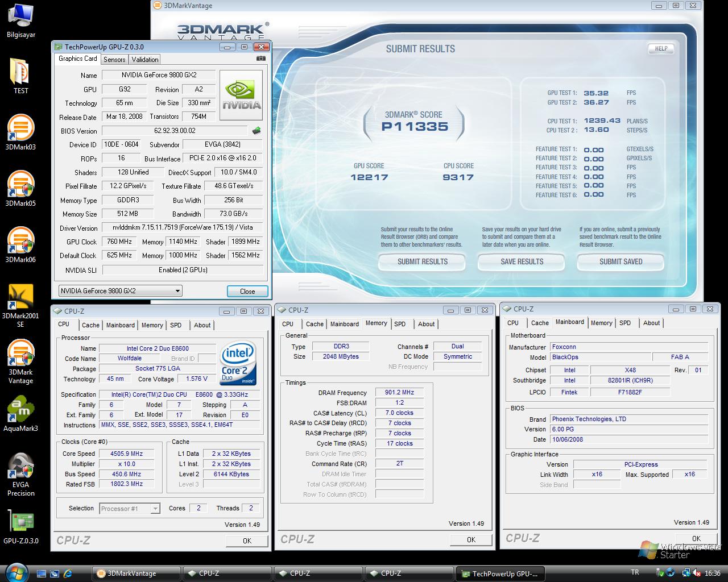Viewport: 728px width, 582px height.
Task: Click the volume icon in system tray
Action: [x=697, y=573]
